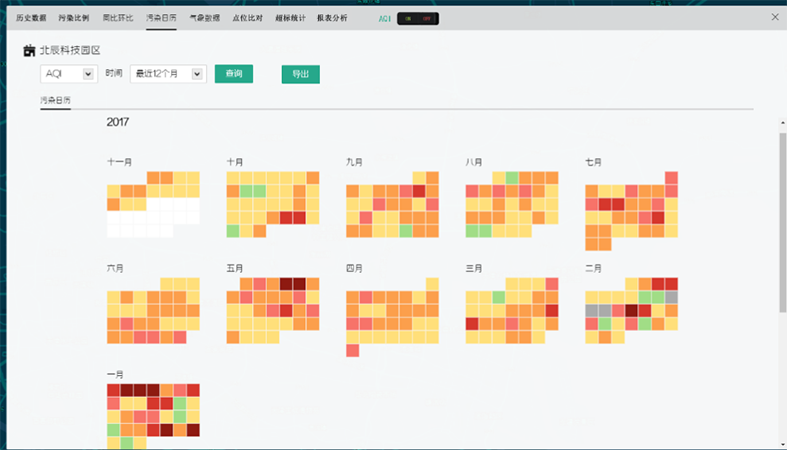Click the green 查询 button

(234, 74)
